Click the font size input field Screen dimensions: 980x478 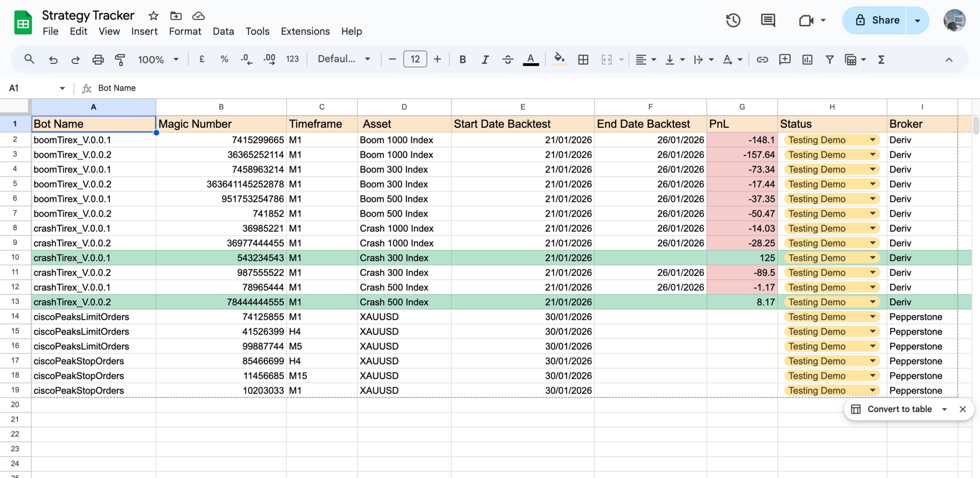[415, 59]
